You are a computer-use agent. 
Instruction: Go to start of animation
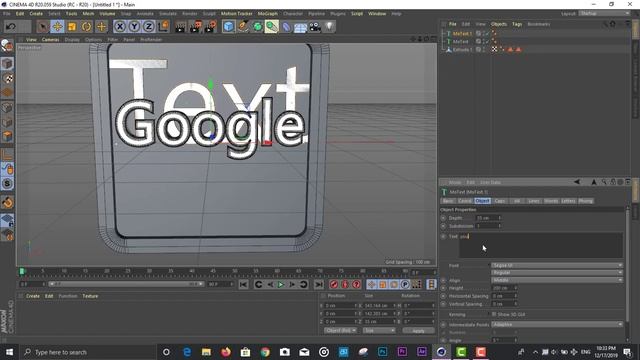[x=243, y=284]
